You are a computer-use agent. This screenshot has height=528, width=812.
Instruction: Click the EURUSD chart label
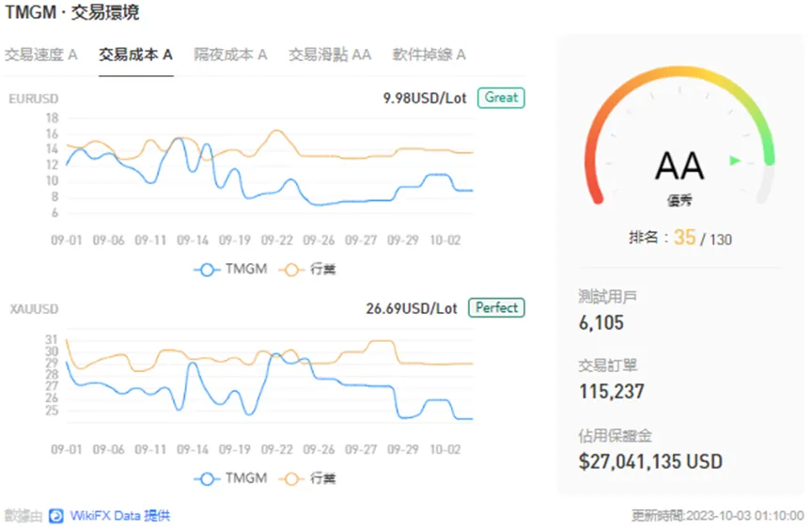click(x=34, y=99)
